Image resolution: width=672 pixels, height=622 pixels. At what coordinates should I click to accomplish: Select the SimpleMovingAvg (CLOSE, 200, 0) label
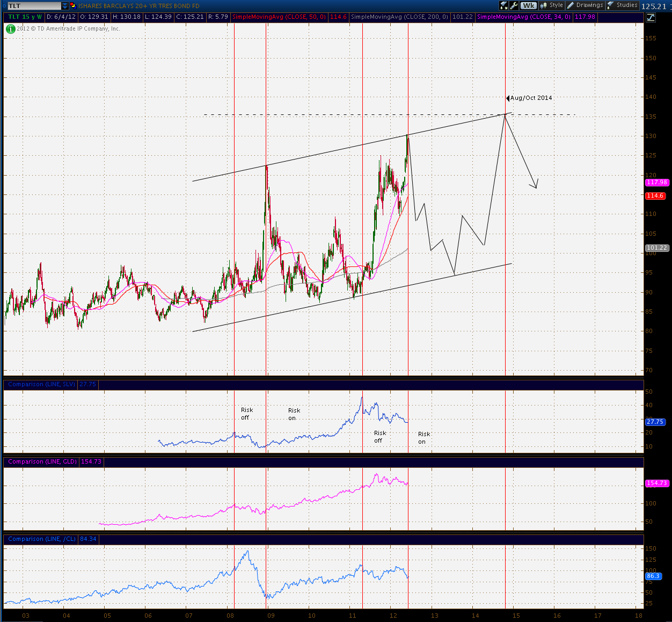click(x=400, y=17)
